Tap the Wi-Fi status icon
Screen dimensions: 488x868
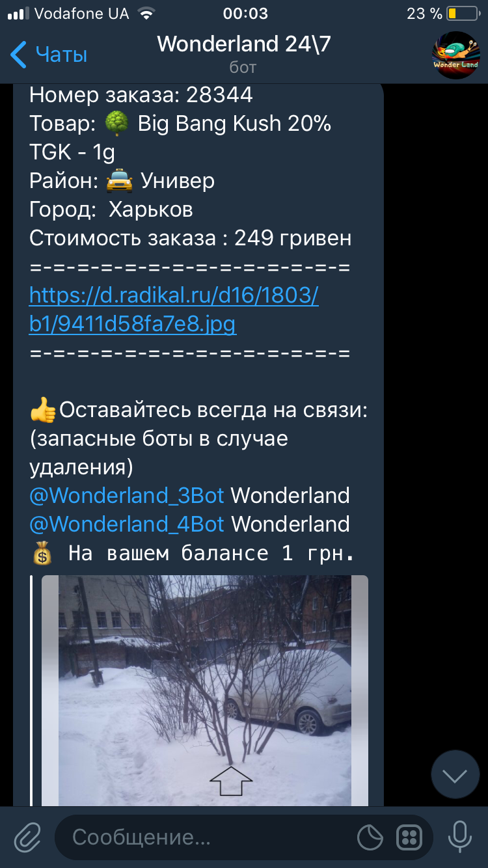point(147,14)
